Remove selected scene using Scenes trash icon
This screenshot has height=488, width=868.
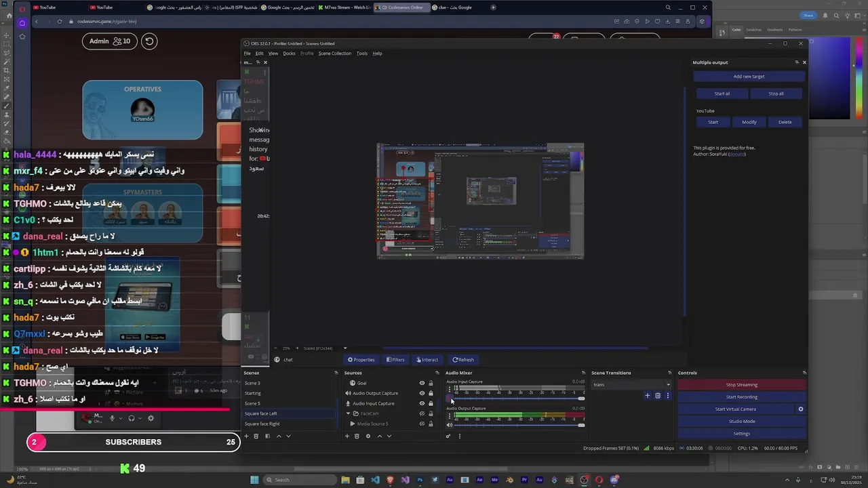[256, 436]
